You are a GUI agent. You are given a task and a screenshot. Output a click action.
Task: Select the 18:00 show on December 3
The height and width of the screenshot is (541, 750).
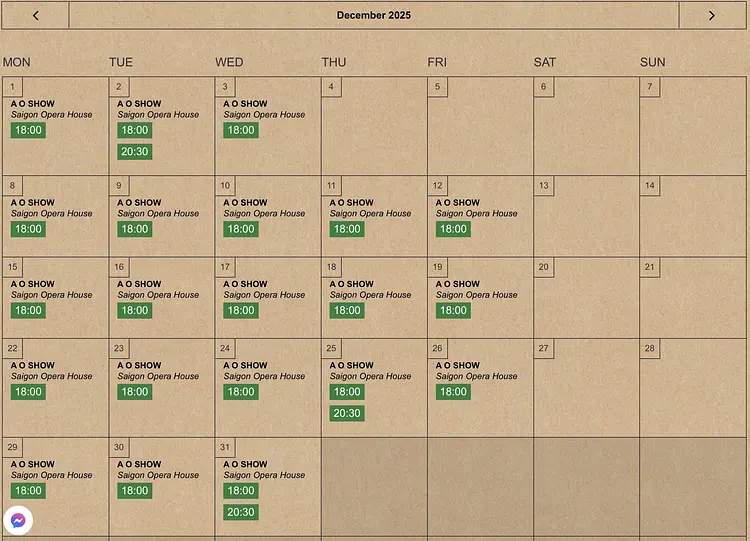(241, 130)
